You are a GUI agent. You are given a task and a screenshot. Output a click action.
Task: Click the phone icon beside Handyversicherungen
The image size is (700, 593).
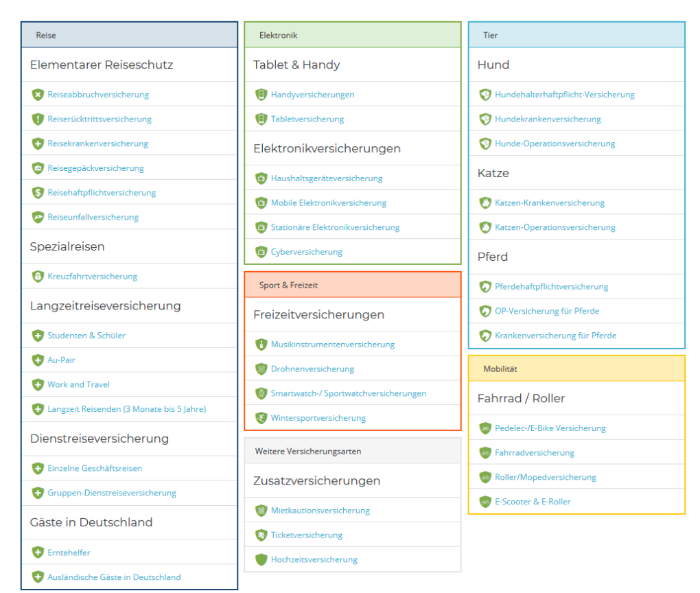click(261, 95)
